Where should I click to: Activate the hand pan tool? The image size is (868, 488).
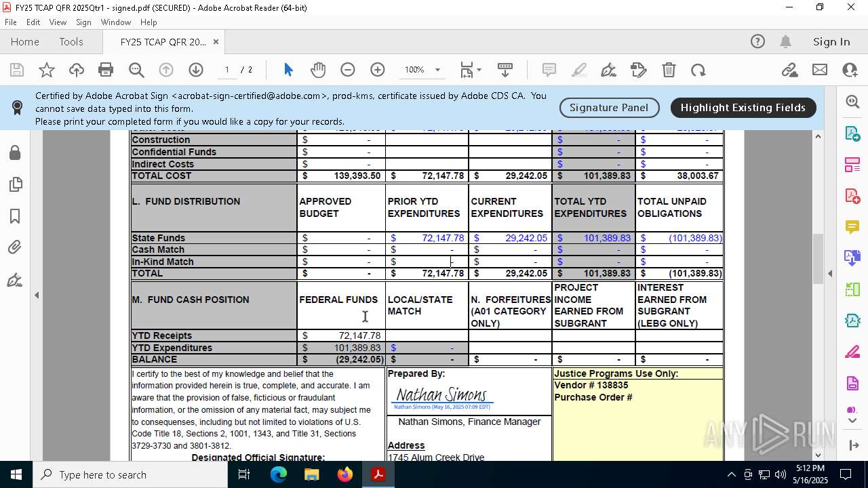tap(318, 70)
